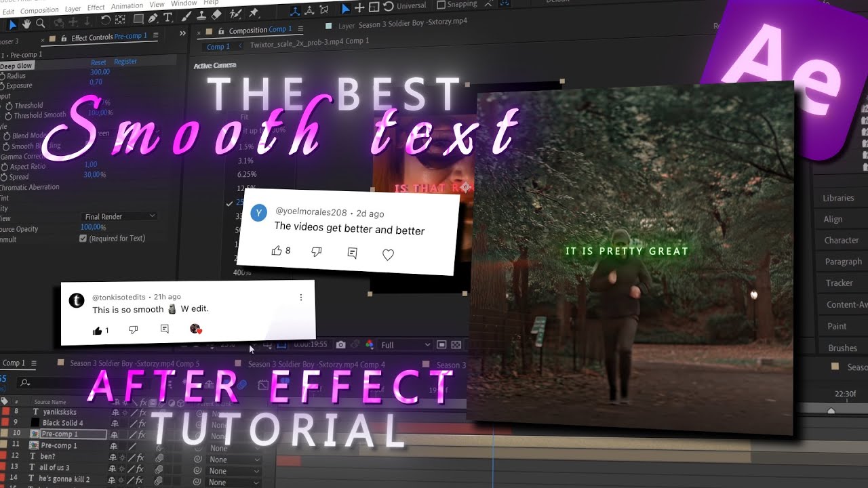
Task: Open the Animation menu
Action: pyautogui.click(x=127, y=6)
